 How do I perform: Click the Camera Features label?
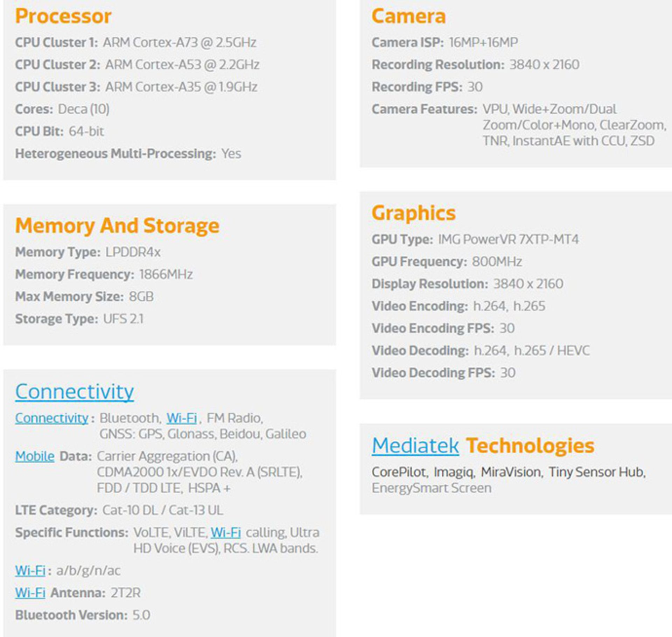coord(424,109)
